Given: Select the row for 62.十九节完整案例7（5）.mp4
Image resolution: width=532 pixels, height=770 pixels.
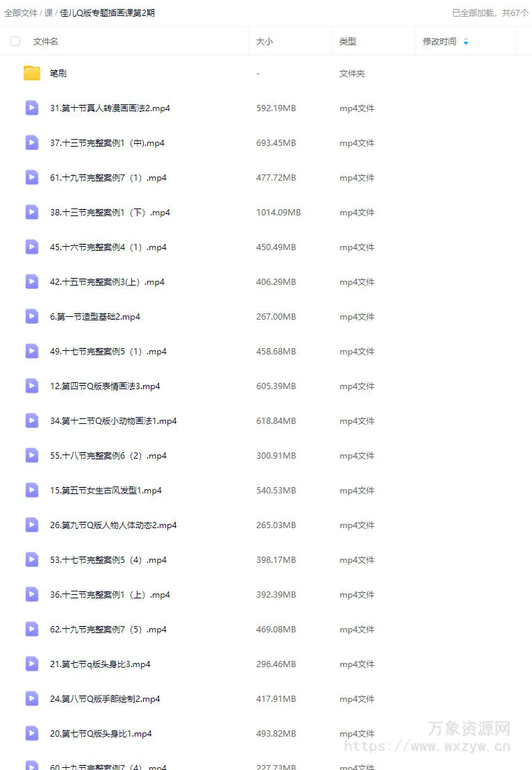Looking at the screenshot, I should pos(266,629).
